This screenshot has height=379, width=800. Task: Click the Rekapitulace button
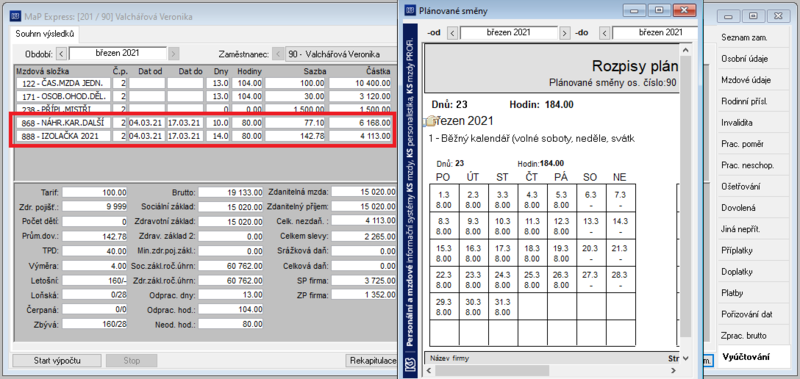coord(372,361)
